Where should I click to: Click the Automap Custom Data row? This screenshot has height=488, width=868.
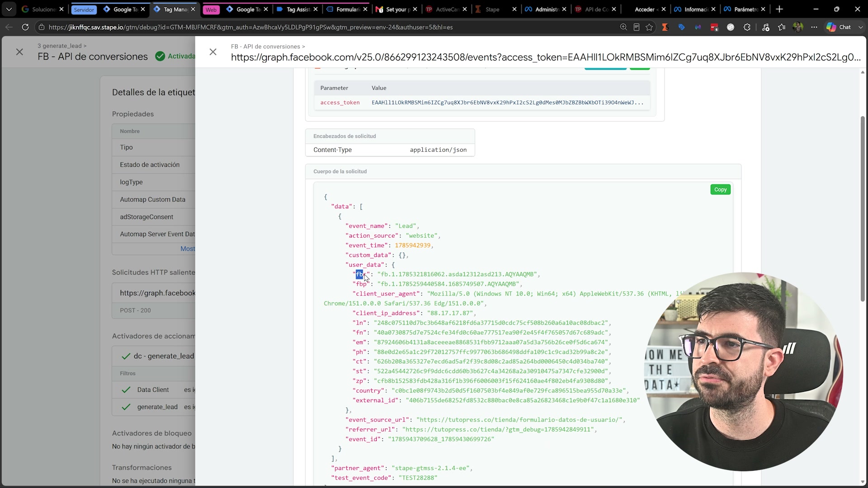(154, 200)
